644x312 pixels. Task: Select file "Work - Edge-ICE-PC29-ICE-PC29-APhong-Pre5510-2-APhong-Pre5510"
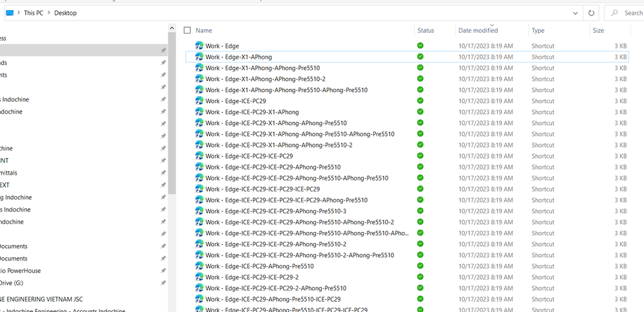tap(300, 255)
